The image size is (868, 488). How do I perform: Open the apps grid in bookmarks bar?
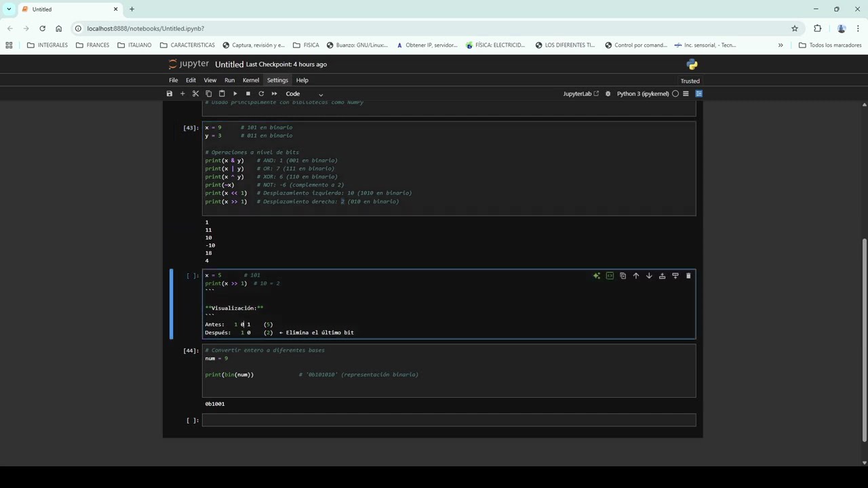point(9,45)
